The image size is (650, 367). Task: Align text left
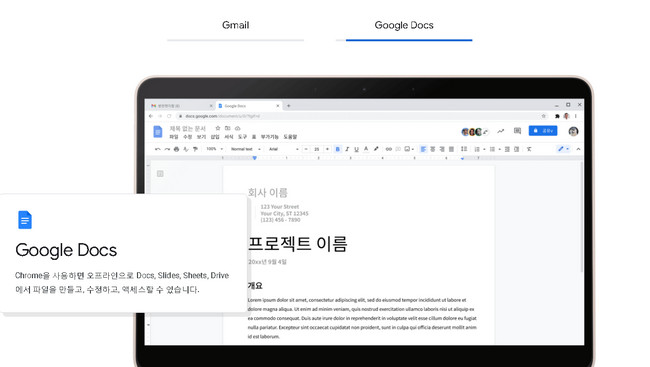coord(423,149)
